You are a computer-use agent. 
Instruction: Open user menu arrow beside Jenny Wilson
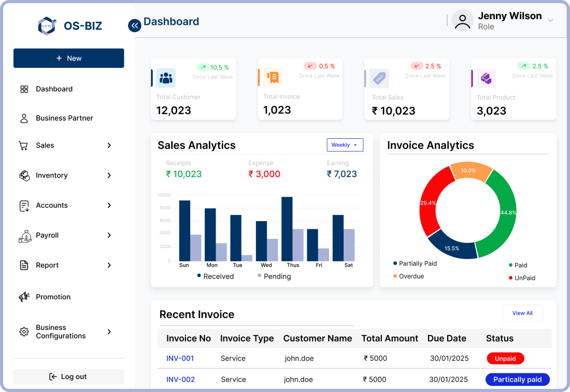[550, 21]
